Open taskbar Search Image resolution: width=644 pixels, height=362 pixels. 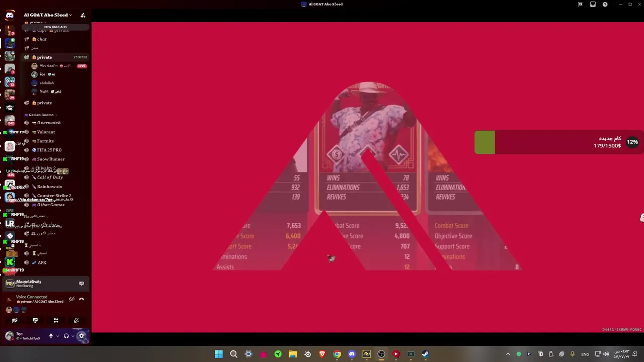pyautogui.click(x=233, y=354)
